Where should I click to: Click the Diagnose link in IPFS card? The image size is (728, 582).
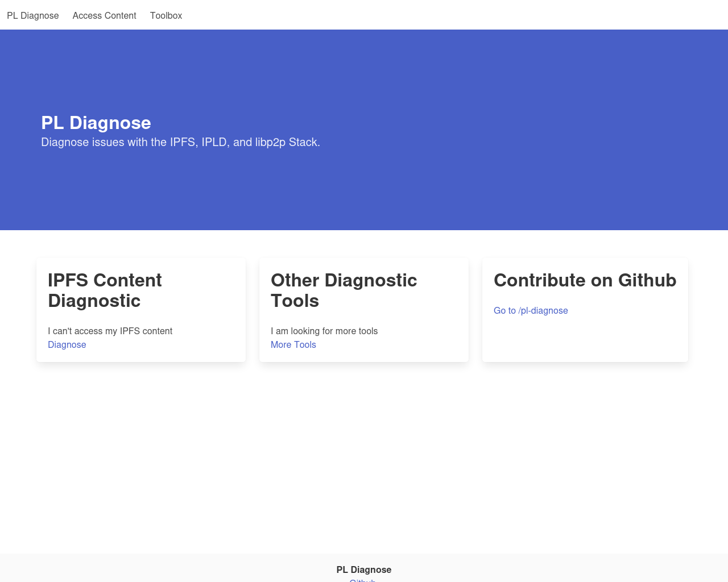tap(67, 344)
